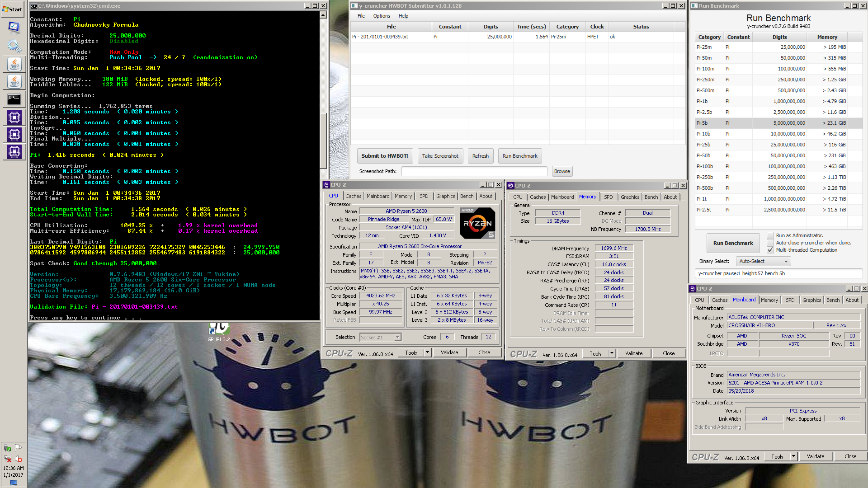Image resolution: width=868 pixels, height=488 pixels.
Task: Select the Pi-1b benchmark row
Action: (x=778, y=101)
